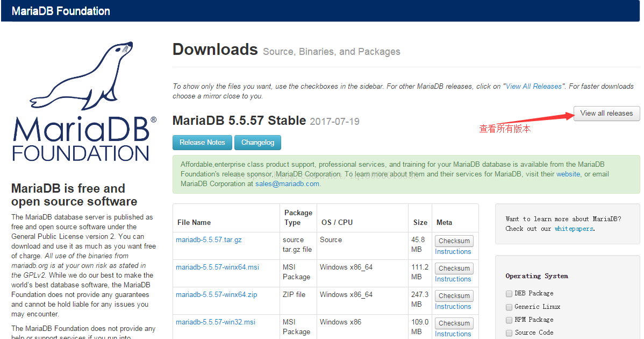Open Instructions for the win32.msi row
Image resolution: width=644 pixels, height=339 pixels.
pos(453,334)
